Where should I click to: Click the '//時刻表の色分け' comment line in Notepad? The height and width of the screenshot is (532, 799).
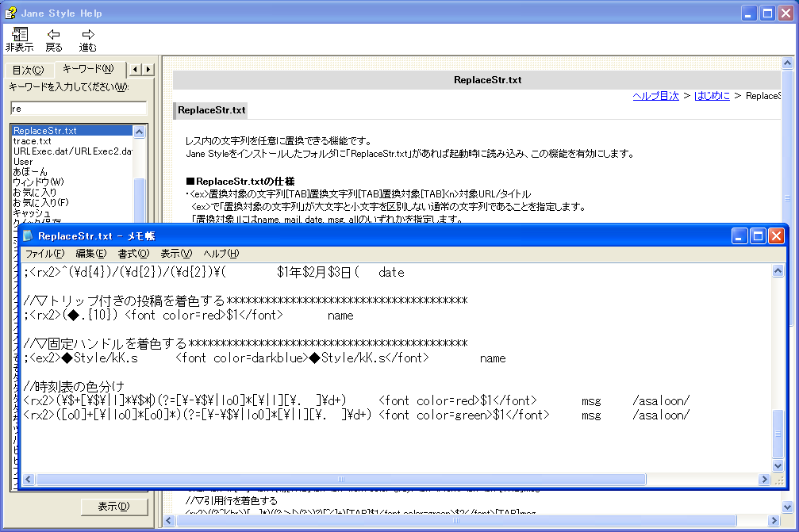(x=74, y=386)
